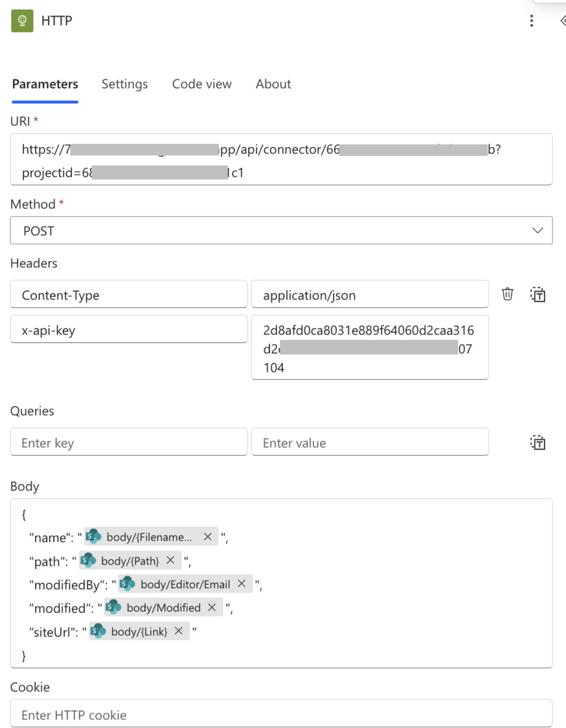View the About tab
566x728 pixels.
coord(273,84)
